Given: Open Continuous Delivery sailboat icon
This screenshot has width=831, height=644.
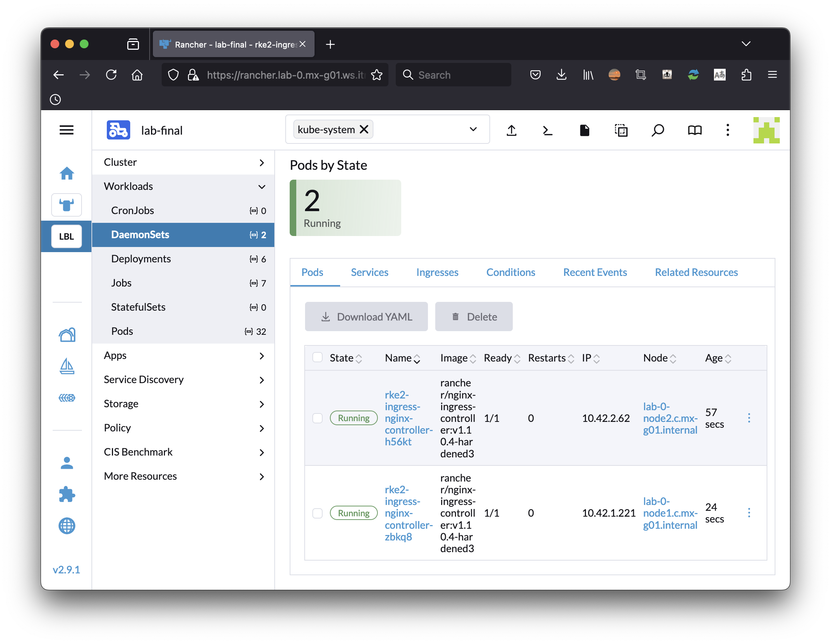Looking at the screenshot, I should (x=67, y=366).
